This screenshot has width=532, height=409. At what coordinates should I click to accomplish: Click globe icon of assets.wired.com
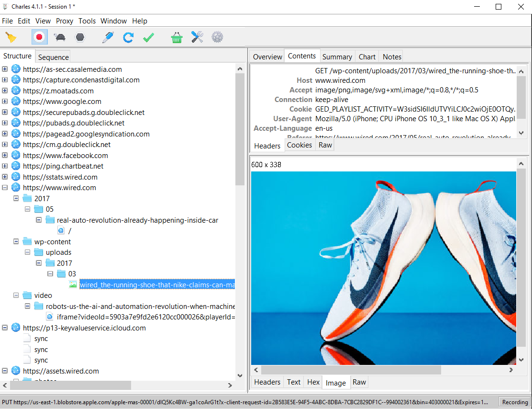[16, 371]
